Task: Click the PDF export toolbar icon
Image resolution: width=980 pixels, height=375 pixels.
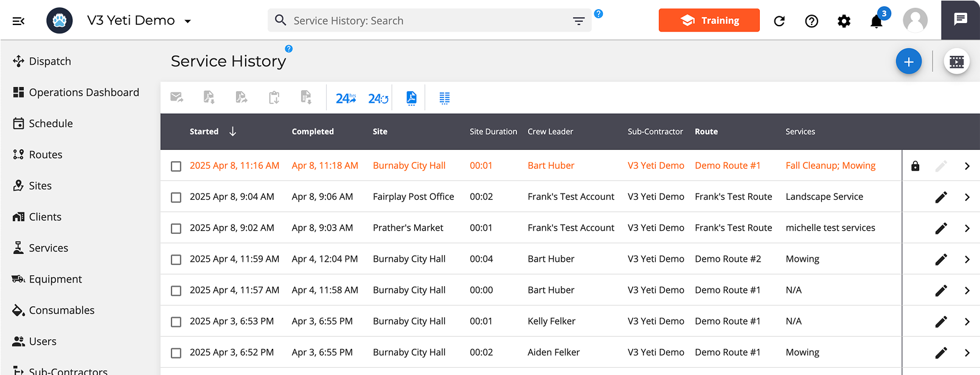Action: click(x=412, y=98)
